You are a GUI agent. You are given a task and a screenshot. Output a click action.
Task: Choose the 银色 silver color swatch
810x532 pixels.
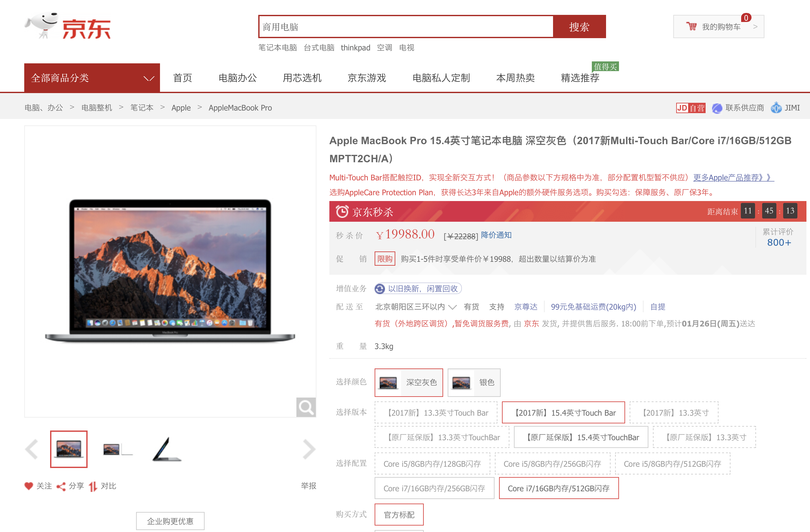pyautogui.click(x=474, y=382)
